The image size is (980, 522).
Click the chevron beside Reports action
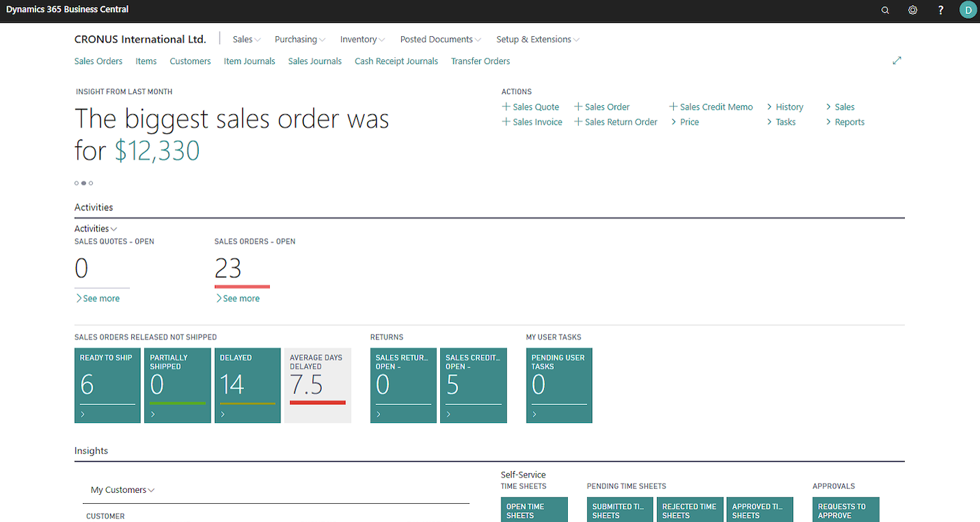tap(828, 122)
